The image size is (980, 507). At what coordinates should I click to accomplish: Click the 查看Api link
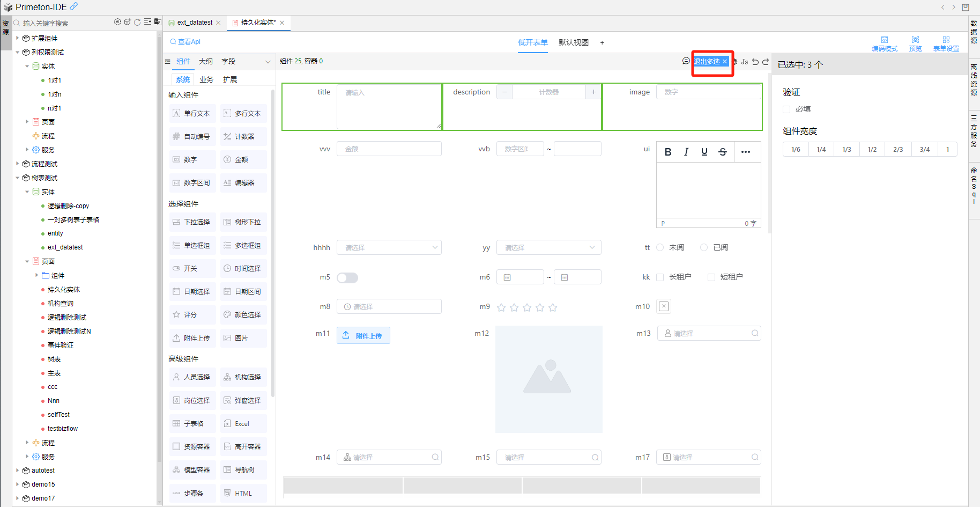[185, 42]
